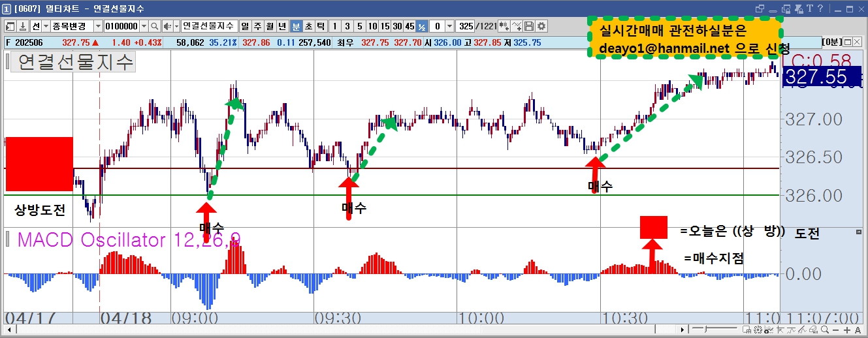Zoom out with the minus icon
Screen dimensions: 868x338
[835, 330]
